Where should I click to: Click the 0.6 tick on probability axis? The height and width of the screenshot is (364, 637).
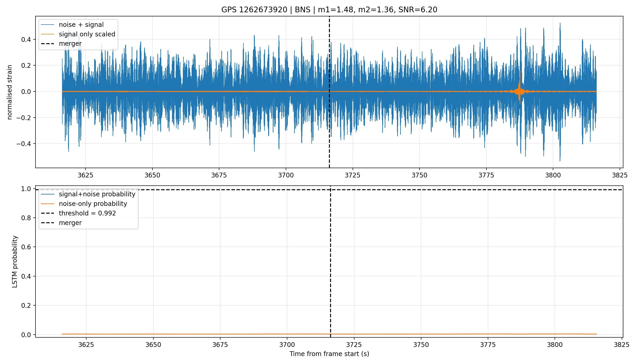[x=26, y=247]
